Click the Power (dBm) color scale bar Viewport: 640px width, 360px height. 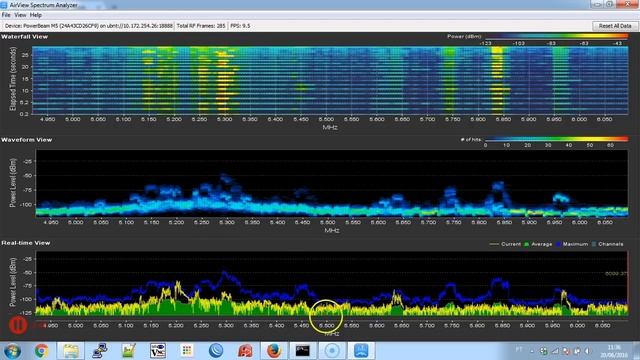(x=557, y=36)
